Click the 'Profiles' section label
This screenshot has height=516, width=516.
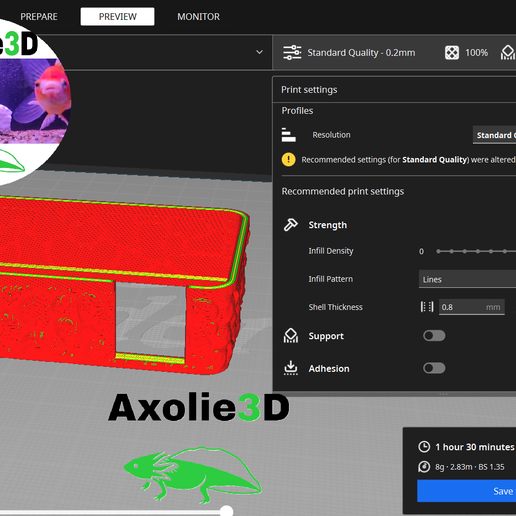tap(297, 111)
